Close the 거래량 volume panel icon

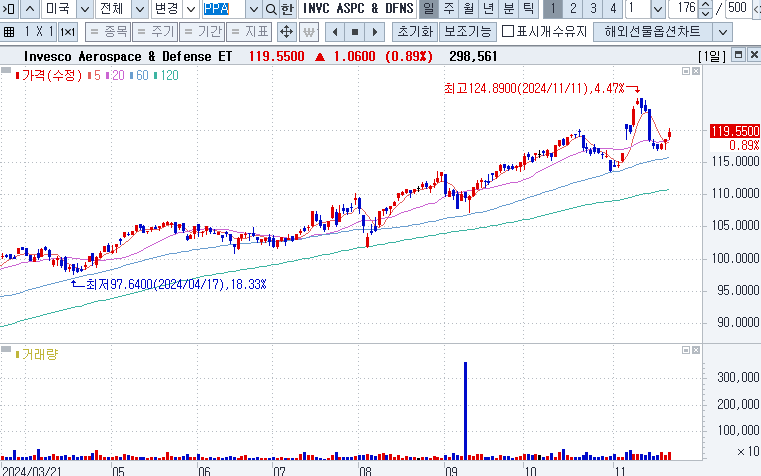coord(696,350)
